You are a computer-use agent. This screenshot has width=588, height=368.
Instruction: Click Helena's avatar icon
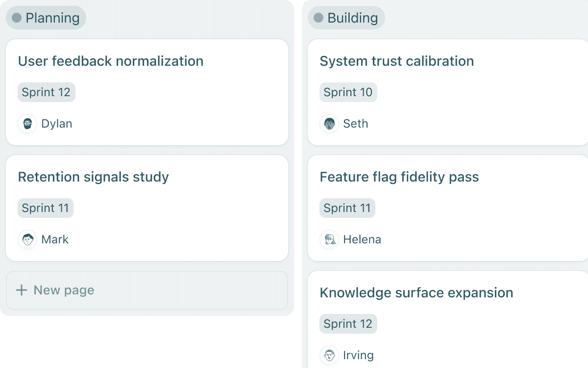[329, 239]
